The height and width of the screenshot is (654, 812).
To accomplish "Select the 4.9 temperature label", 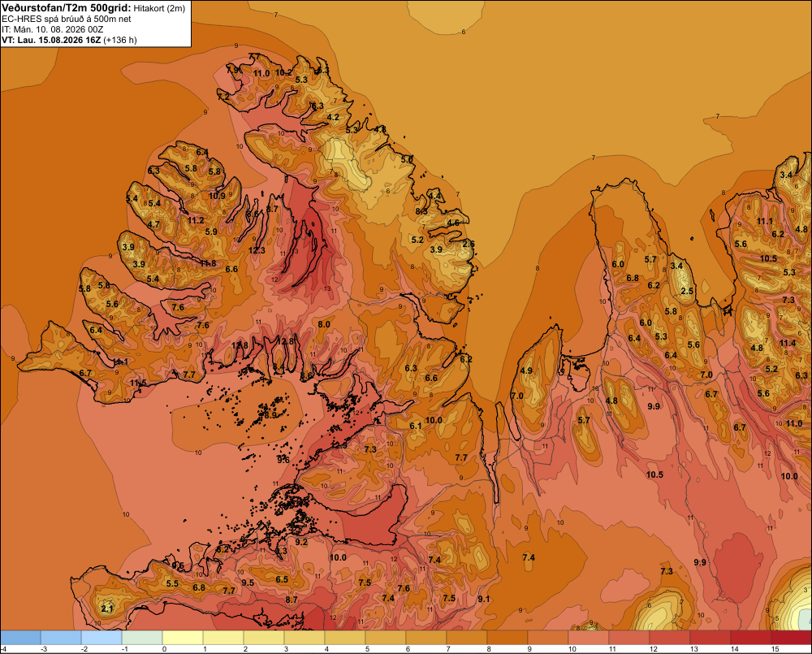I will [526, 370].
